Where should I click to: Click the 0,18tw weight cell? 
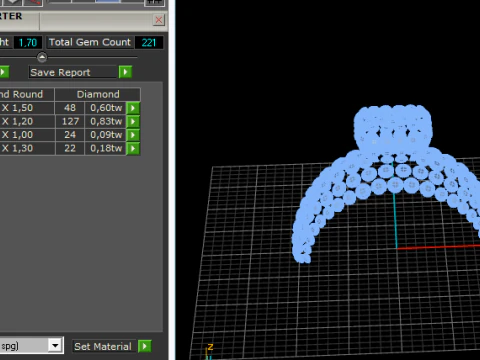click(106, 148)
